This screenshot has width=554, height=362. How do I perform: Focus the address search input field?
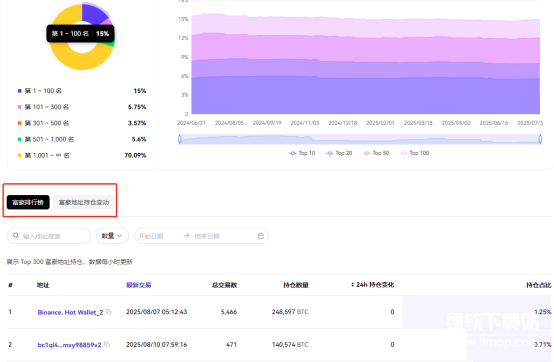click(x=49, y=236)
